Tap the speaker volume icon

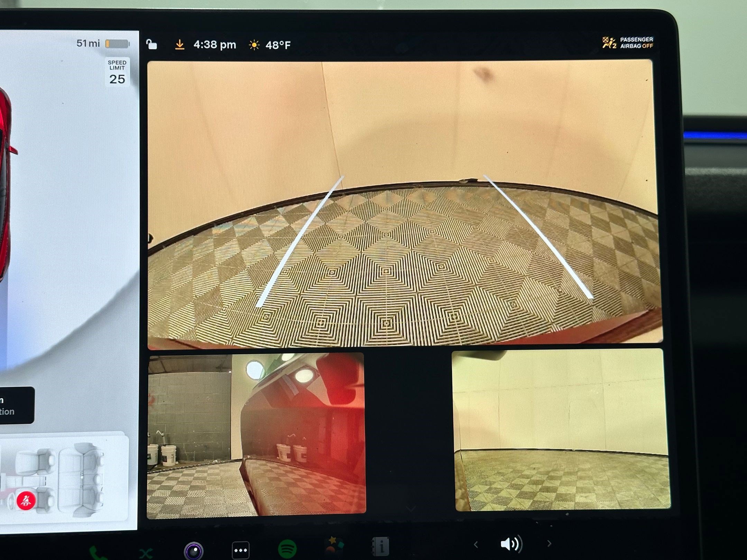[511, 544]
